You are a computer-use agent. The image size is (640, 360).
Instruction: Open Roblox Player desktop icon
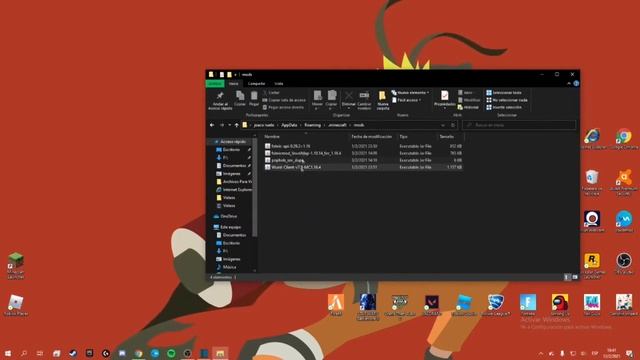click(16, 305)
